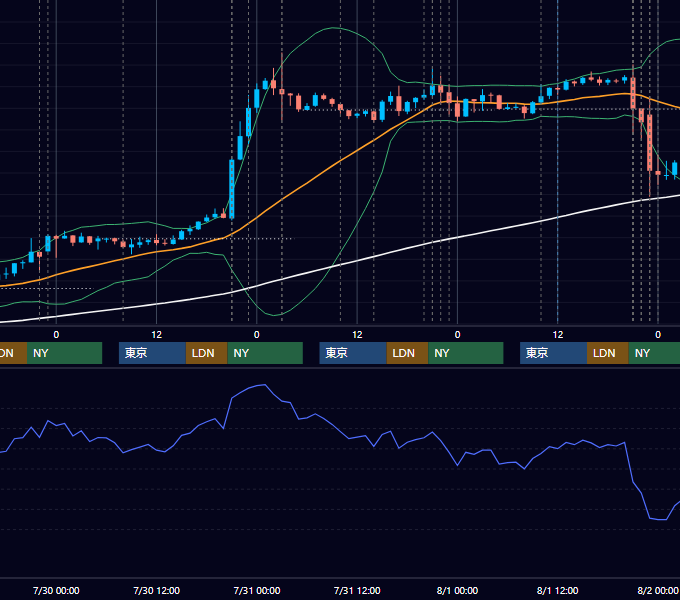Select lower Bollinger band trough after 7/31 00:00
This screenshot has height=600, width=680.
[274, 315]
